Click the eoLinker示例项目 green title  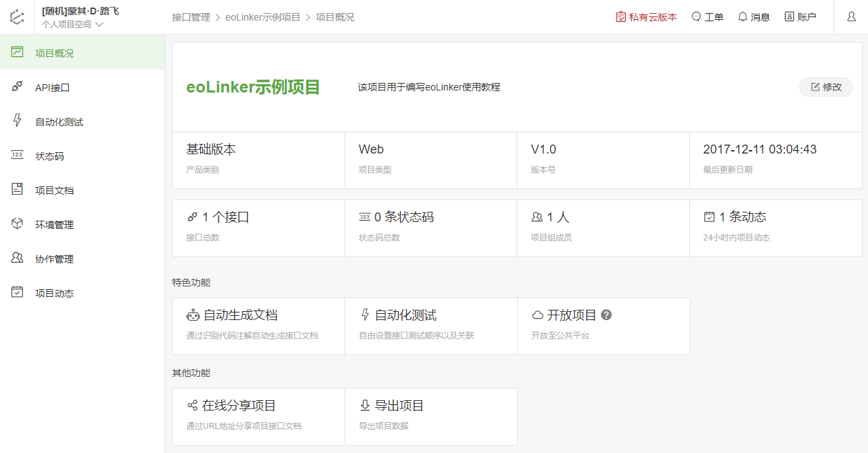pos(253,87)
